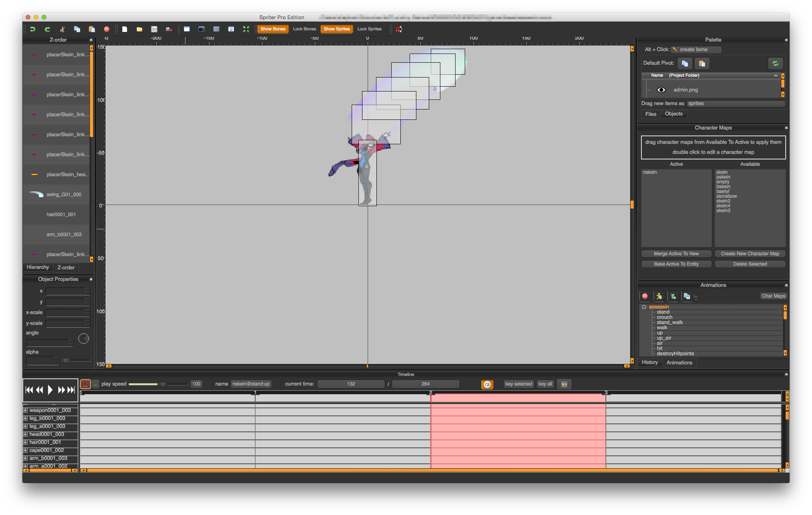
Task: Switch to the Hierarchy tab
Action: (x=38, y=267)
